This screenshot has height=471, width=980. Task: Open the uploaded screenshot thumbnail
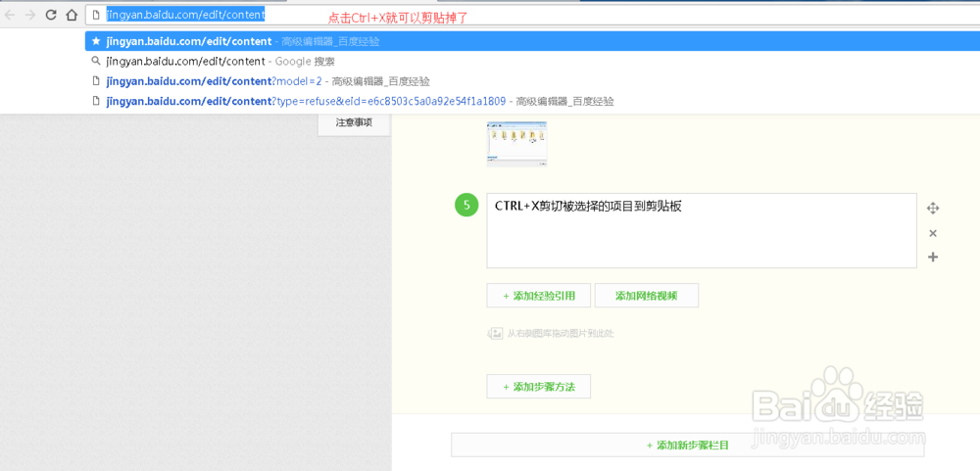pos(516,144)
